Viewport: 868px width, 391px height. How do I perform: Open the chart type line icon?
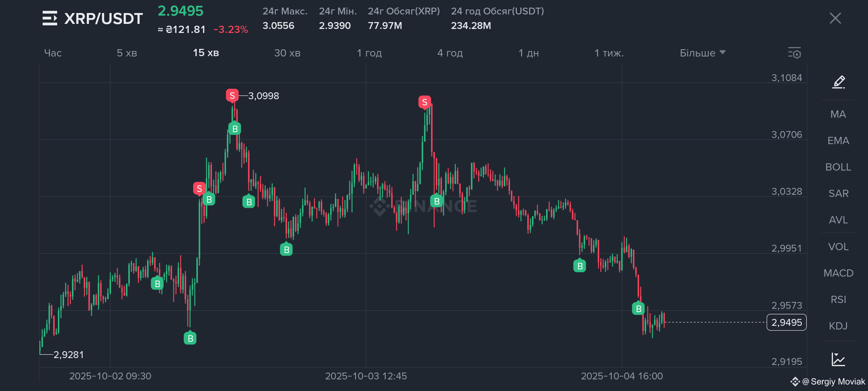coord(838,359)
